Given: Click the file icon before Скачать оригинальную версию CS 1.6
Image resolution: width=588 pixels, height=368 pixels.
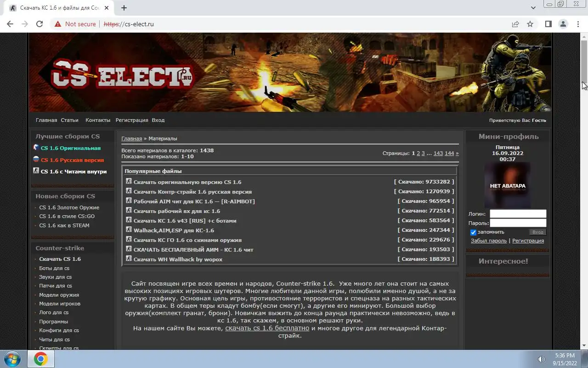Looking at the screenshot, I should (x=129, y=181).
